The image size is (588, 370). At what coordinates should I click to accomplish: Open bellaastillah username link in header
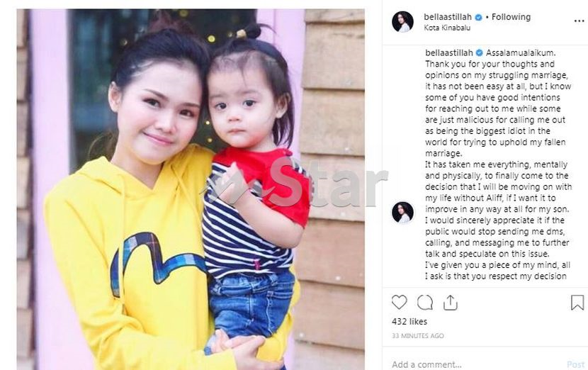tap(448, 17)
